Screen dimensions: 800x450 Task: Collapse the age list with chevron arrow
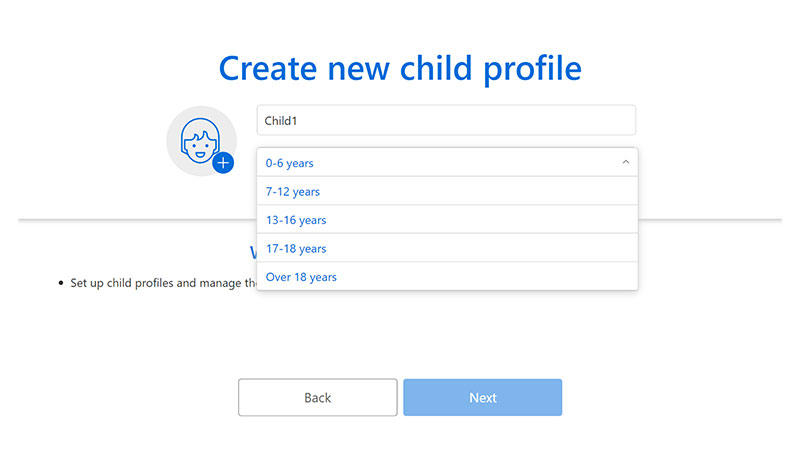coord(625,162)
